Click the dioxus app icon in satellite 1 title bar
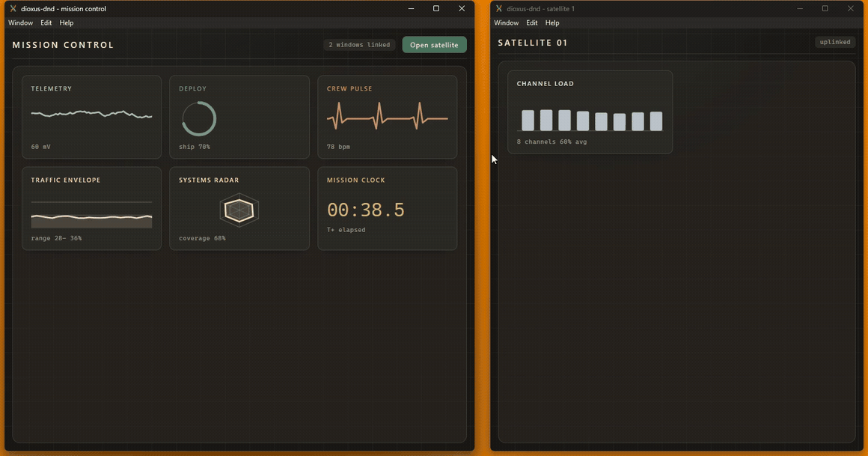The width and height of the screenshot is (868, 456). point(499,8)
